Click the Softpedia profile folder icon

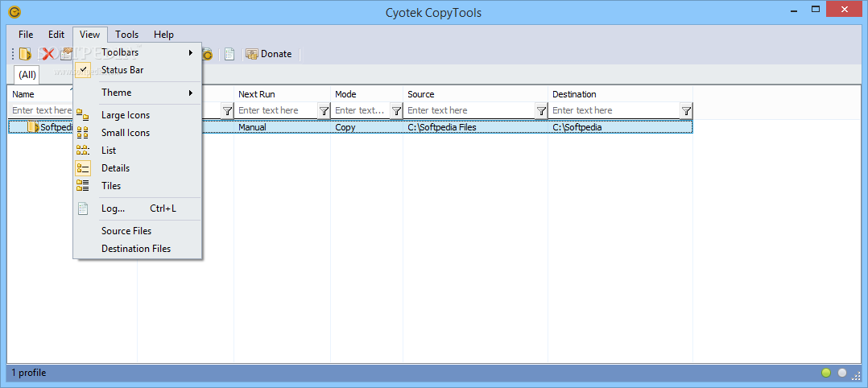pyautogui.click(x=33, y=127)
